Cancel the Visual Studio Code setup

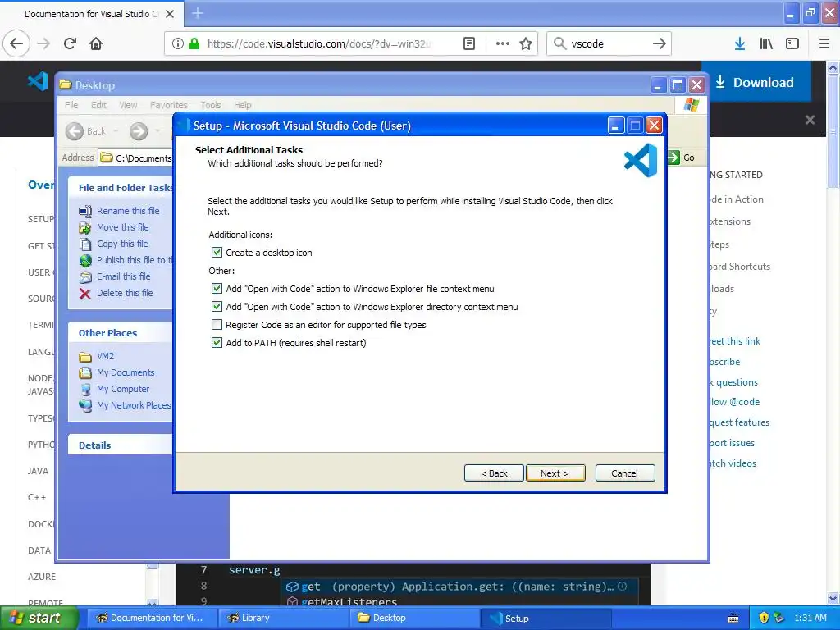point(624,473)
